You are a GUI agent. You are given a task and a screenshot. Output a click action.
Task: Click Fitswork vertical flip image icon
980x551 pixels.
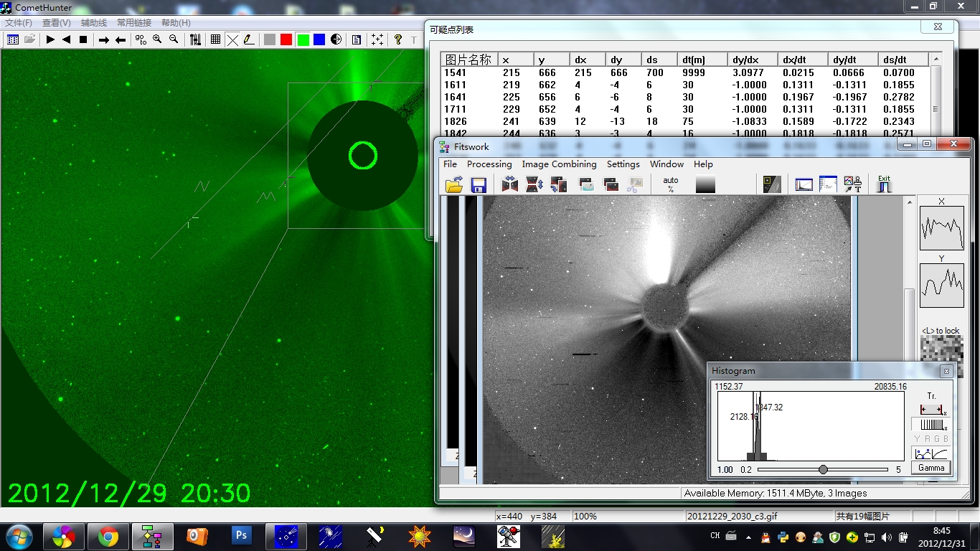(534, 185)
